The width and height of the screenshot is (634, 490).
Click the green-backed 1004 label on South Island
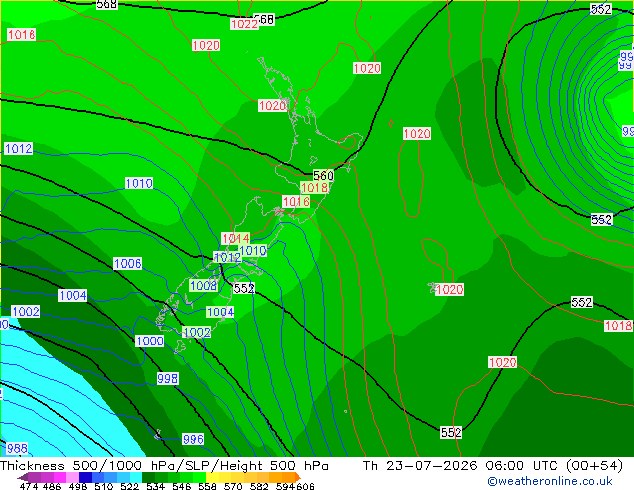coord(220,312)
